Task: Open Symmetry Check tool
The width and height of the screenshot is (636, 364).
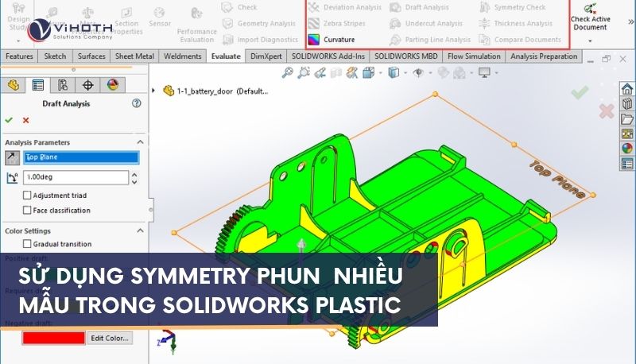Action: (513, 7)
